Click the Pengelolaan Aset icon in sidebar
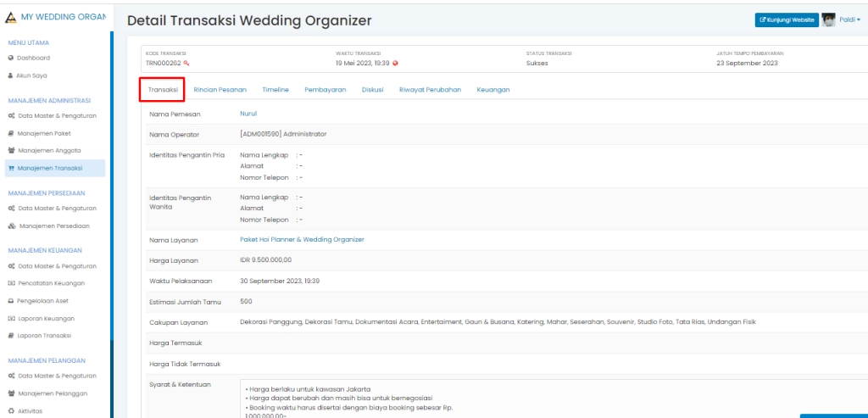Screen dimensions: 868x418 (x=11, y=301)
